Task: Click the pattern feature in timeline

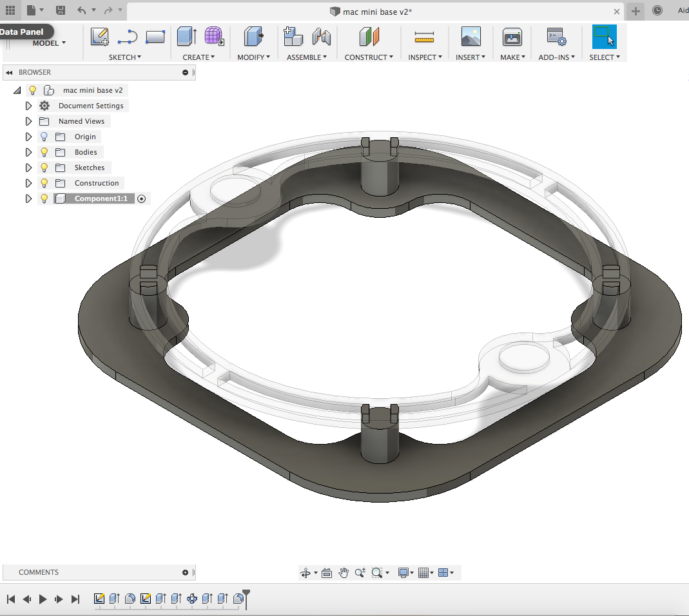Action: (x=192, y=599)
